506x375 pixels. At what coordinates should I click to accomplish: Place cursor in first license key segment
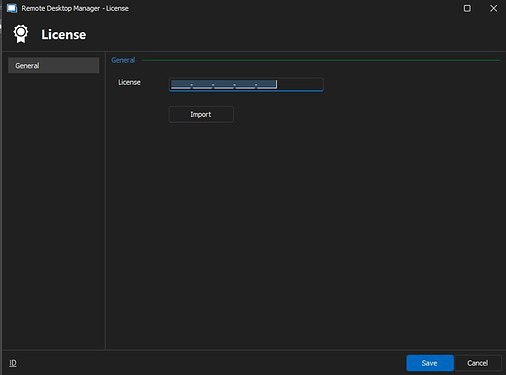point(181,84)
